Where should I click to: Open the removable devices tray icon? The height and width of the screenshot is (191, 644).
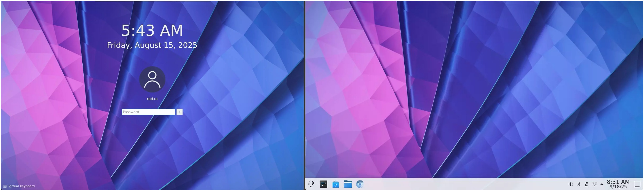tap(587, 184)
